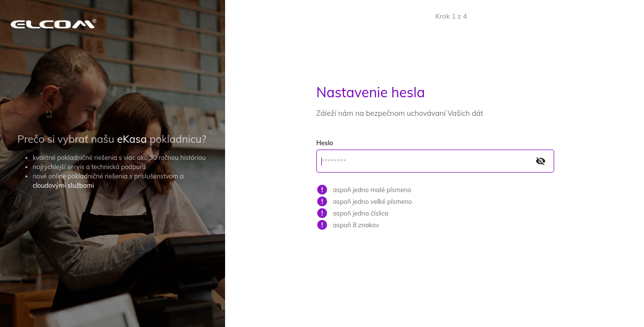Click the highlighted 'eKasa' word in the sidebar heading
The image size is (644, 327).
(x=132, y=139)
